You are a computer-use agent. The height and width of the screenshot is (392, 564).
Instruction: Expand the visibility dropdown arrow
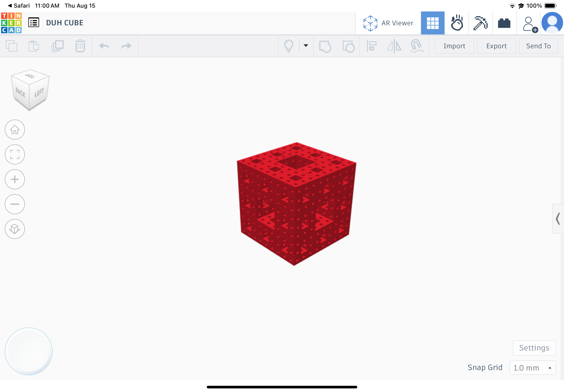pos(306,46)
